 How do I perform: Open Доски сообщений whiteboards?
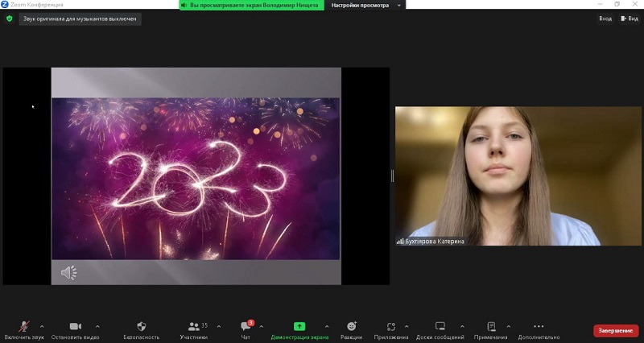[x=440, y=330]
